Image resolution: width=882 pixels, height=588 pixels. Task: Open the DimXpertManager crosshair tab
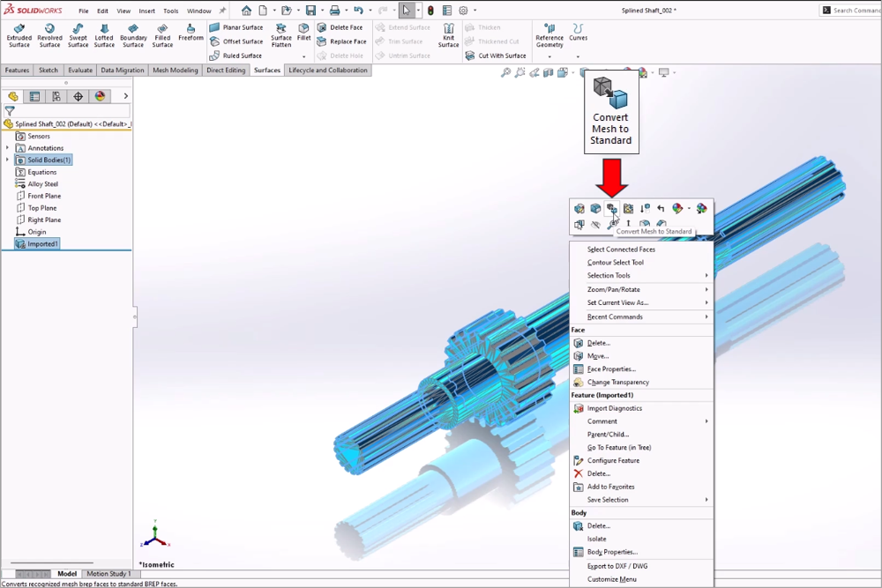tap(78, 97)
